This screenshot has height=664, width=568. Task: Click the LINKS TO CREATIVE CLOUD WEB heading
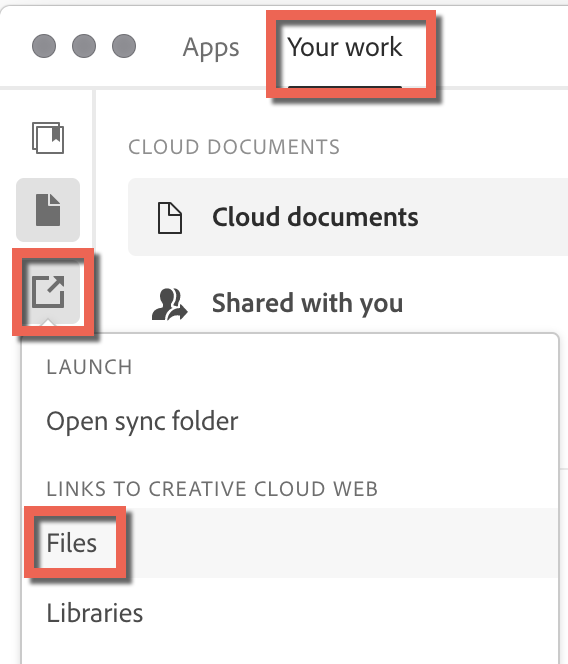(x=212, y=489)
